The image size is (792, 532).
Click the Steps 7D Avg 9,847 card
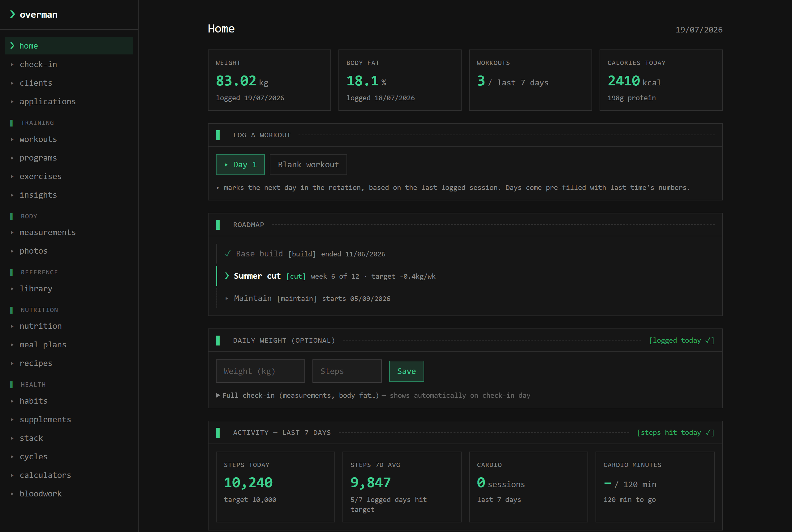pos(402,487)
